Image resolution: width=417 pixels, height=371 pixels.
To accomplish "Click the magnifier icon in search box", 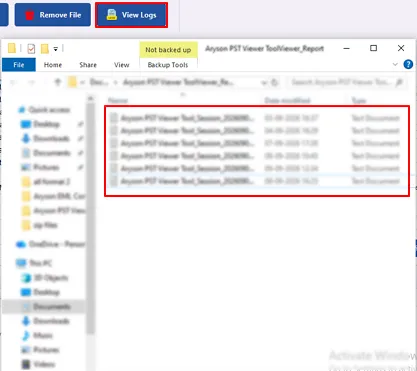I will [399, 82].
